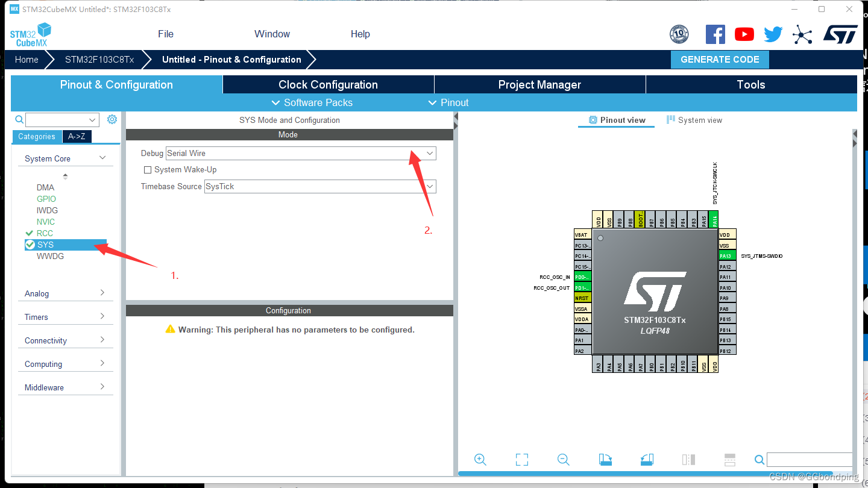Select WWDG in System Core list
The height and width of the screenshot is (488, 868).
point(50,256)
